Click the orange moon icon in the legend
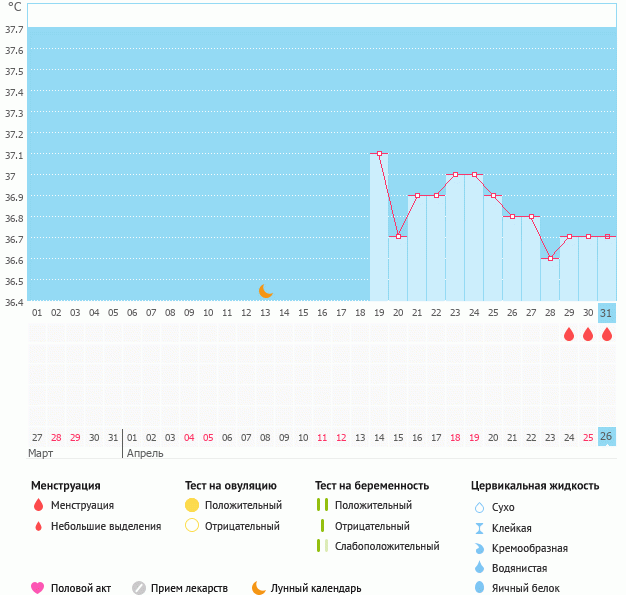 259,588
